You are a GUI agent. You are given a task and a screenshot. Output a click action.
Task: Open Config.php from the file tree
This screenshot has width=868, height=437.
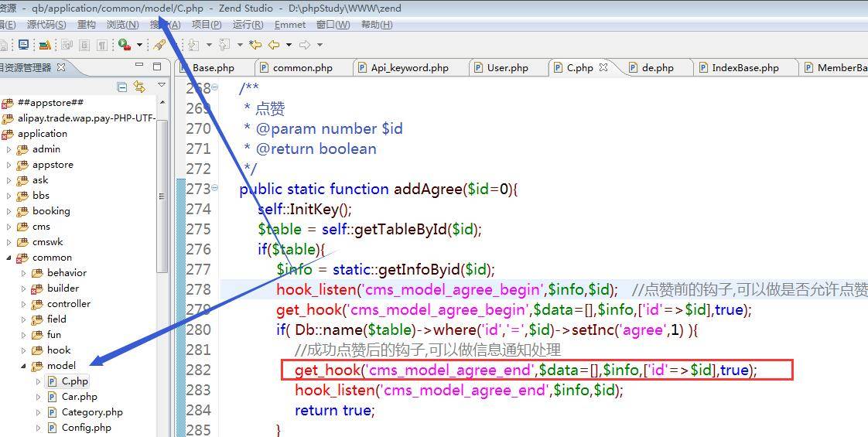click(x=86, y=428)
